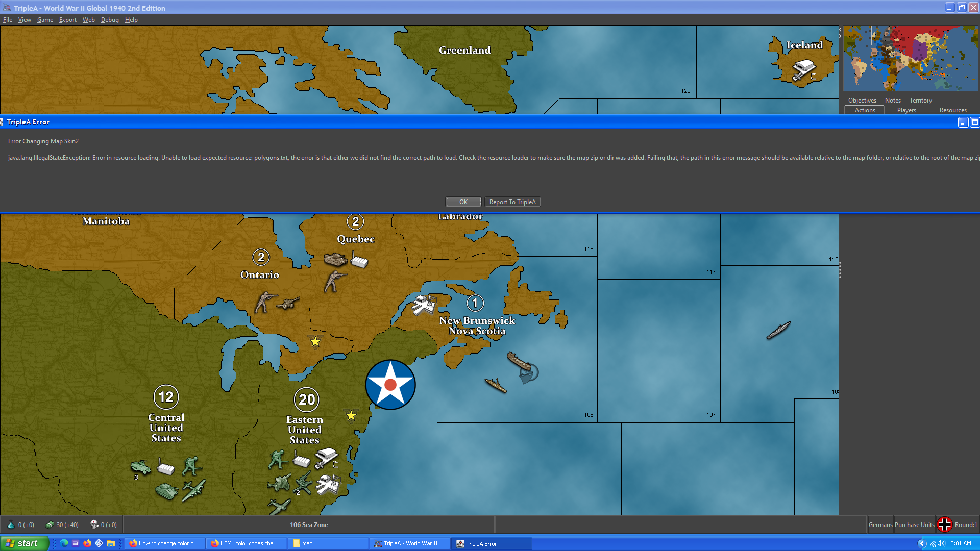Switch to the Notes tab

(893, 101)
